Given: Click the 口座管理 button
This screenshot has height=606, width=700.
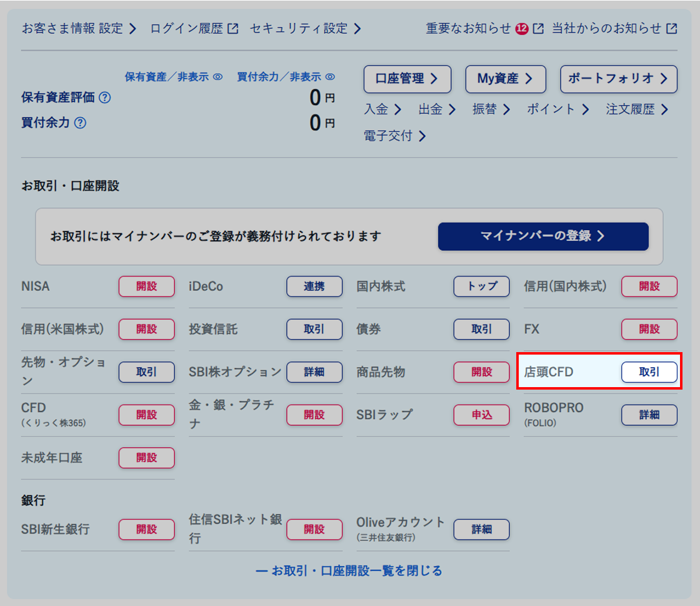Looking at the screenshot, I should [407, 79].
